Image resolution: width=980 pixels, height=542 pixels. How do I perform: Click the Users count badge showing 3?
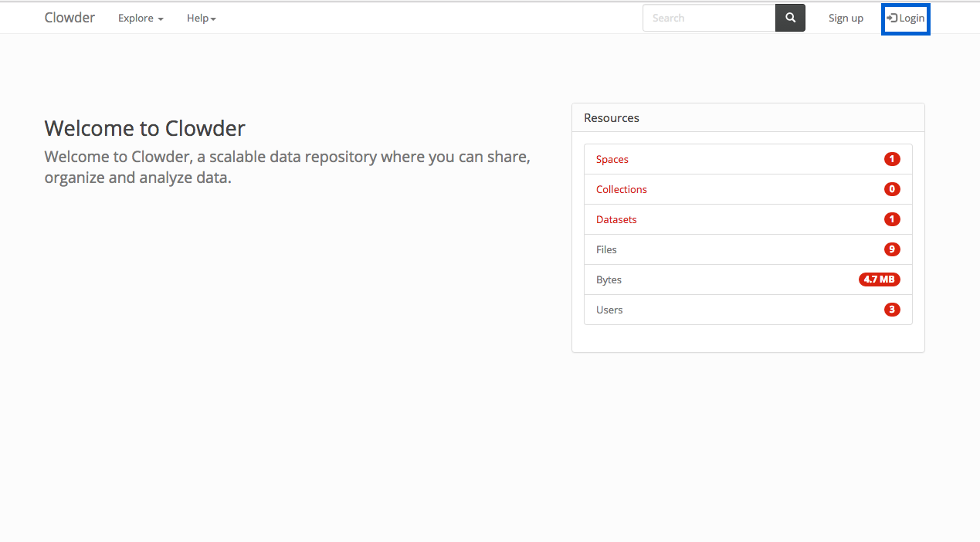[x=892, y=310]
